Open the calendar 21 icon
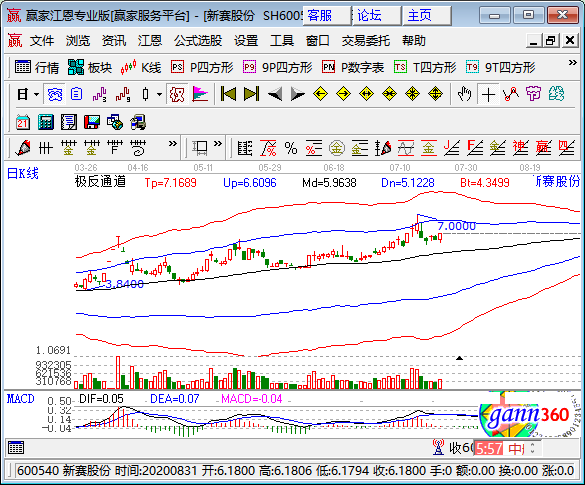The image size is (585, 485). 23,122
